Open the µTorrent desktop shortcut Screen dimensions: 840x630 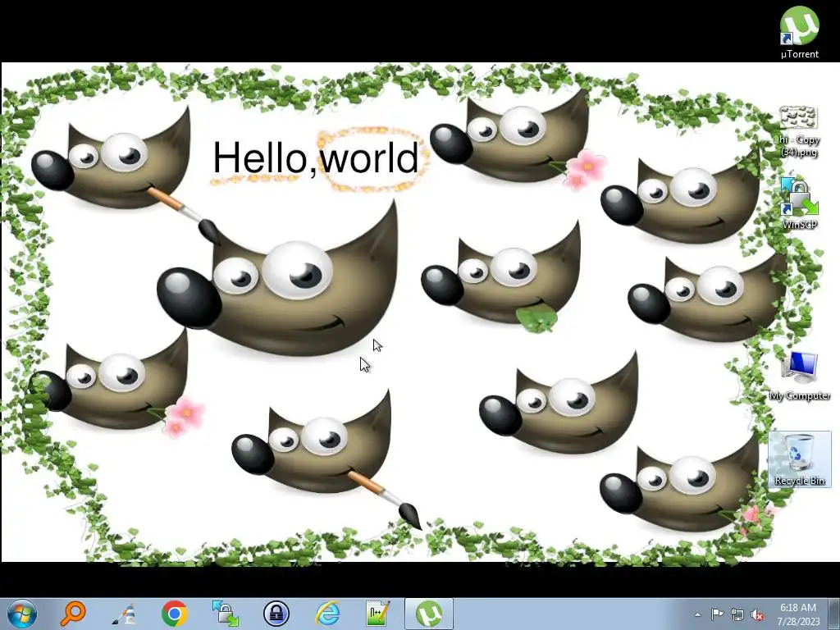click(799, 32)
